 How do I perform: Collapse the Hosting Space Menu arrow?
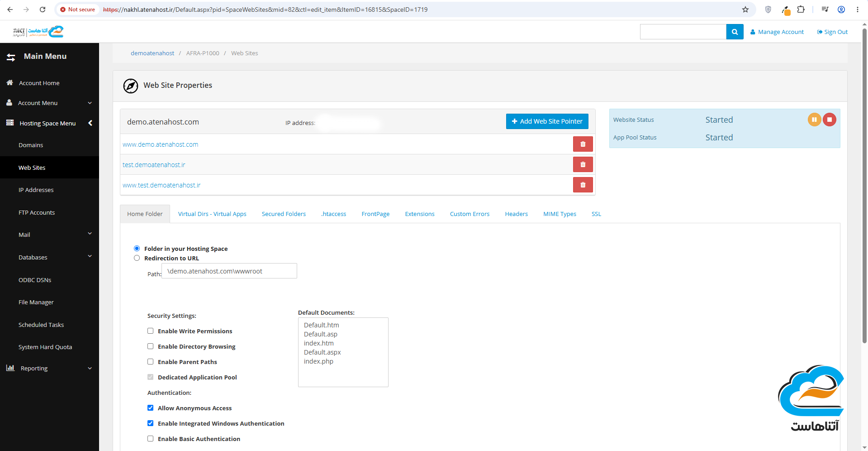tap(90, 123)
